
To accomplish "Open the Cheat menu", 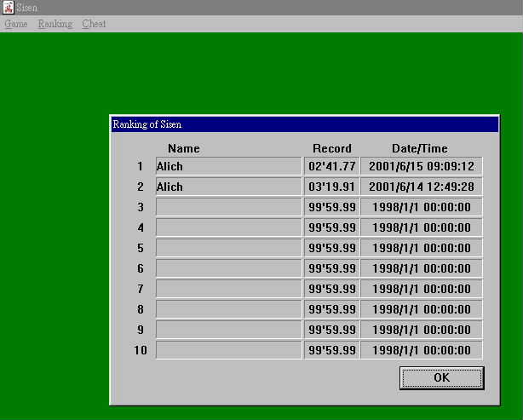I will pos(94,24).
